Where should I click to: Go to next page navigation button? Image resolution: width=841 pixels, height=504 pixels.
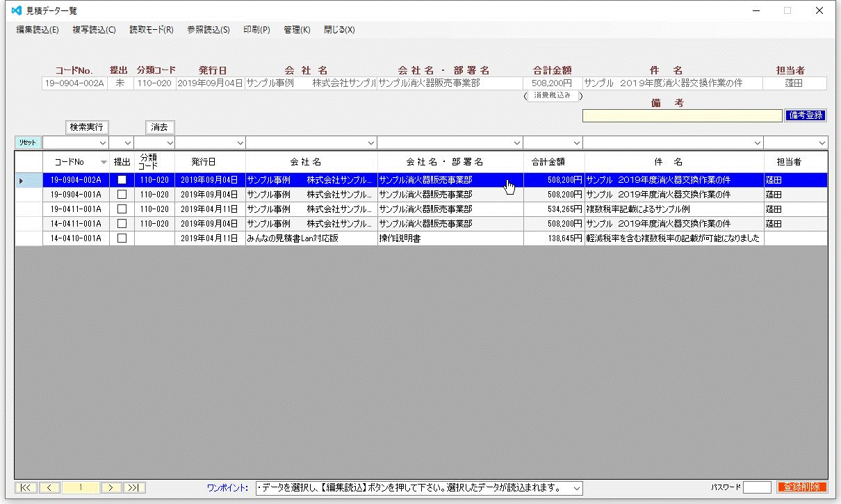[x=111, y=487]
